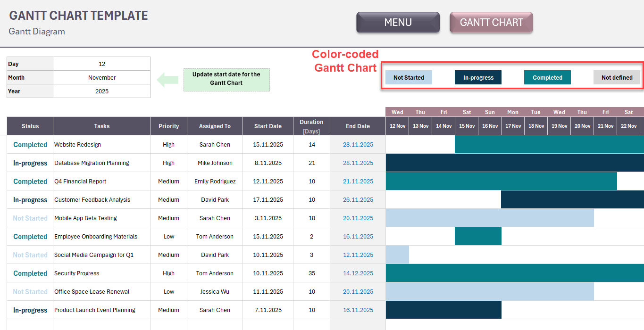The image size is (644, 330).
Task: Open the GANTT CHART button
Action: coord(491,23)
